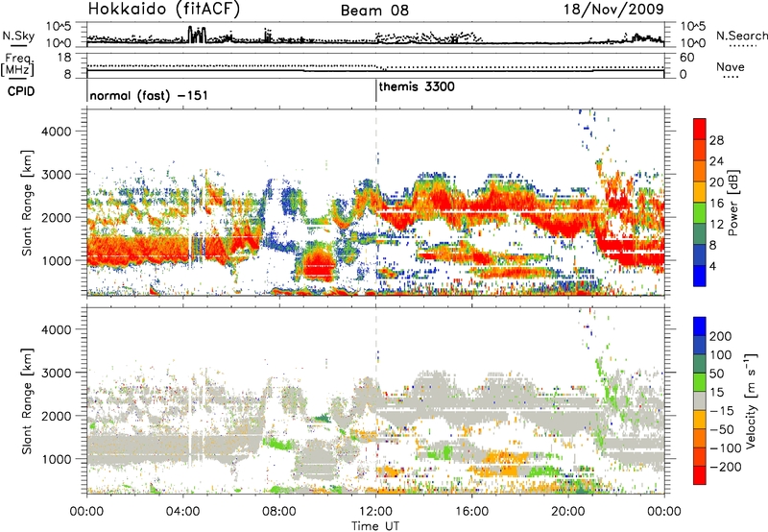Click the 'CPID' row label

[21, 91]
